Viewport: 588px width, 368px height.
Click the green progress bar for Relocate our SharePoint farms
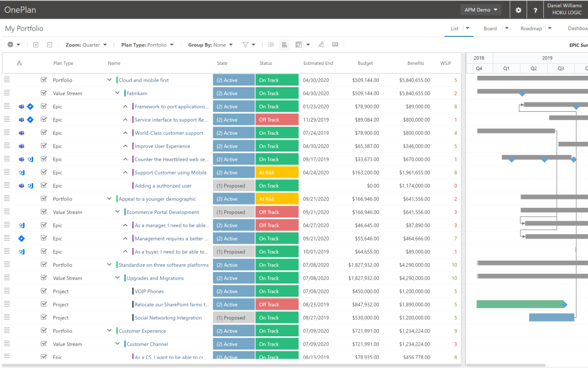coord(520,304)
